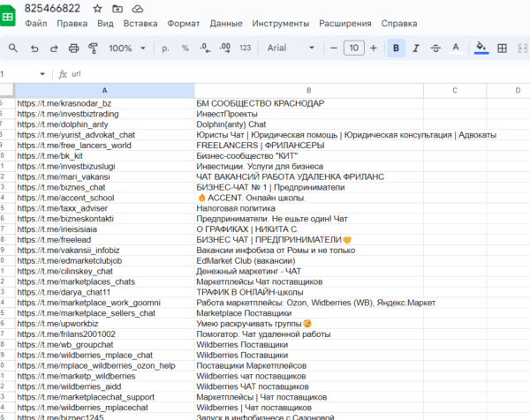Activate the paint format tool
This screenshot has width=530, height=420.
tap(94, 48)
